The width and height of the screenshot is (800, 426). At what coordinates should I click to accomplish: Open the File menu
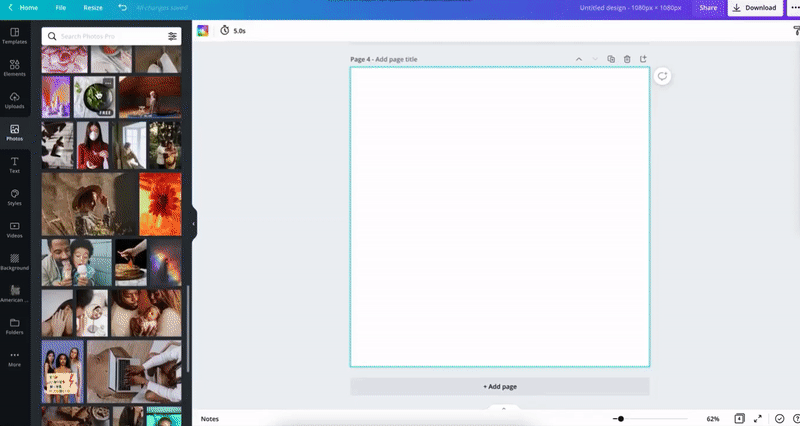coord(61,8)
